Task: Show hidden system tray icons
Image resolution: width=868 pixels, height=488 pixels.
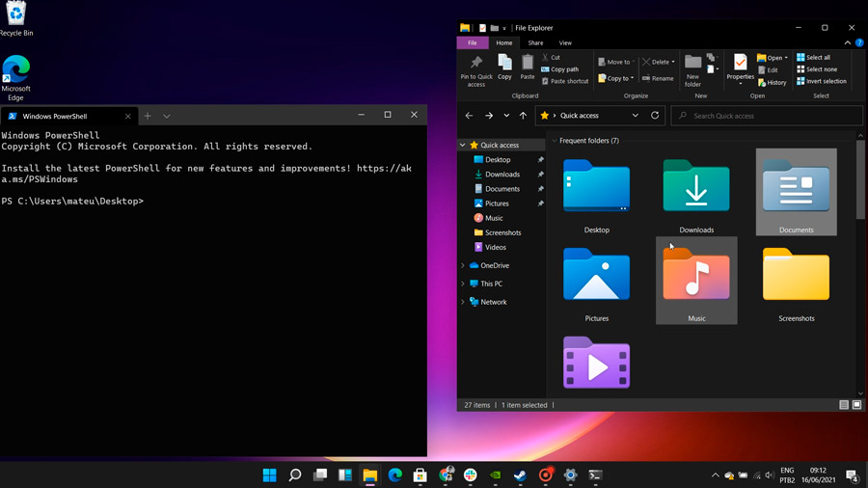Action: (x=716, y=474)
